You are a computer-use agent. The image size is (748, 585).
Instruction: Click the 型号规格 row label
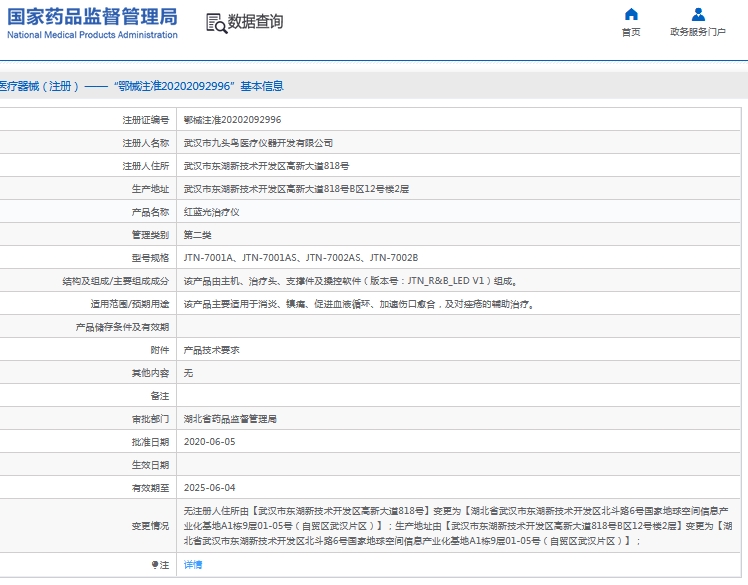click(x=150, y=258)
